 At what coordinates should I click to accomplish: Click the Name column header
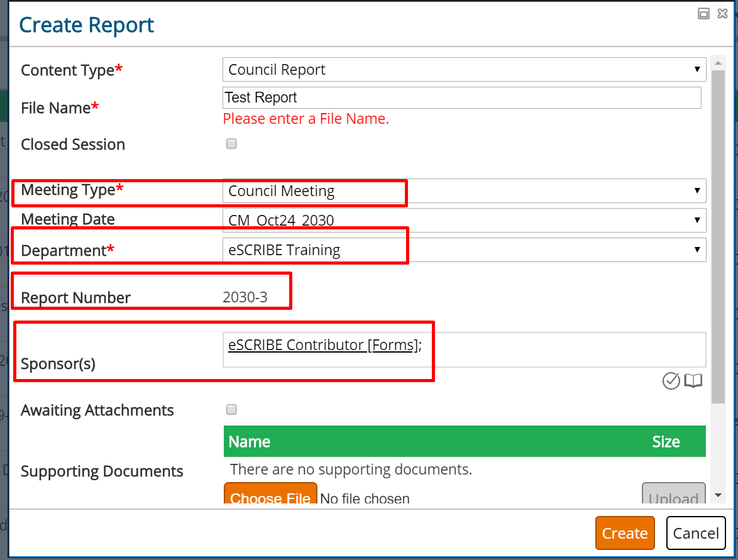click(250, 442)
